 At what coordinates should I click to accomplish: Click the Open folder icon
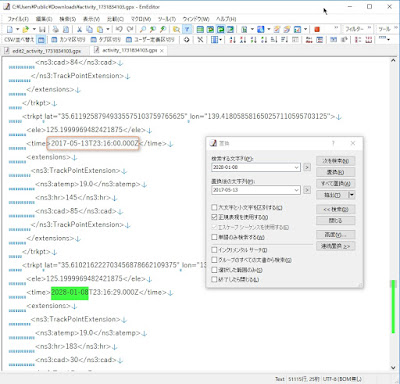tap(25, 30)
